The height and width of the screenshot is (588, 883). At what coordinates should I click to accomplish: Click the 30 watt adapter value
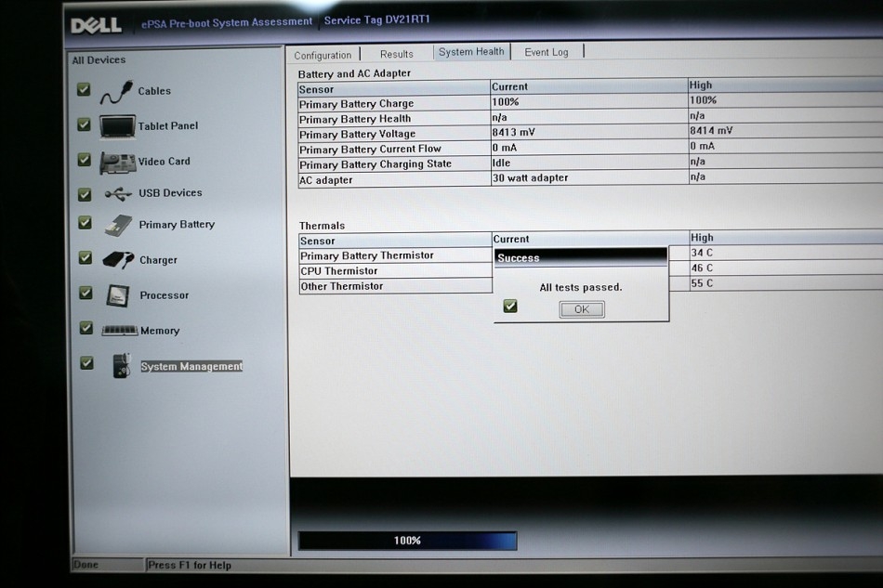pos(531,177)
